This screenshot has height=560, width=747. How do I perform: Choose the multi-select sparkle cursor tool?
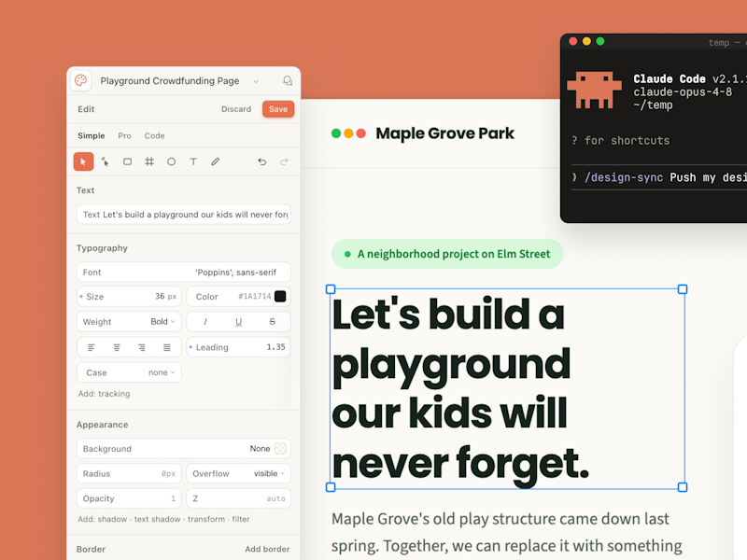106,161
